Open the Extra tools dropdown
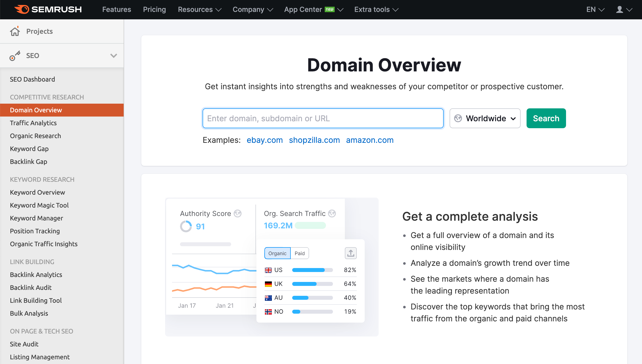Screen dimensions: 642x364 [376, 9]
